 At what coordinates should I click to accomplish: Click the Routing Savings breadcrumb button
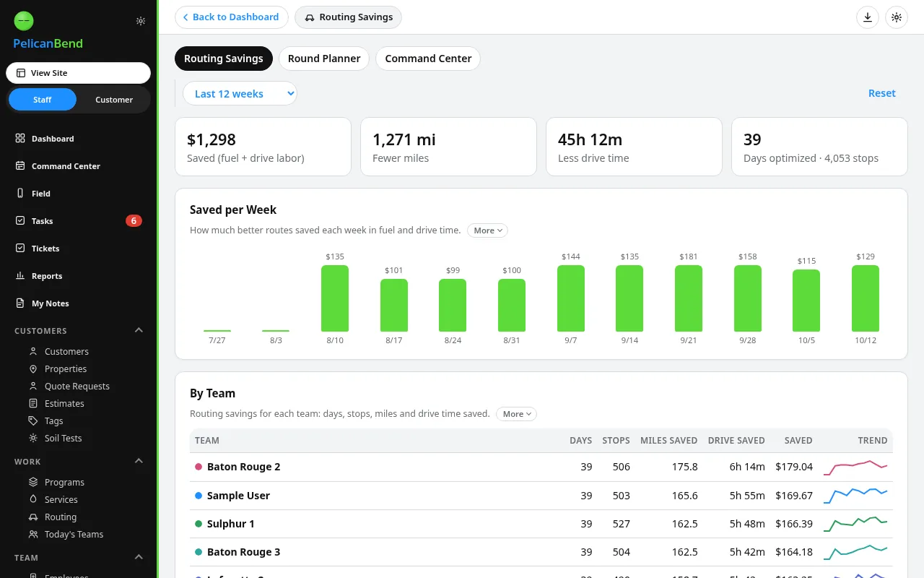(x=349, y=17)
